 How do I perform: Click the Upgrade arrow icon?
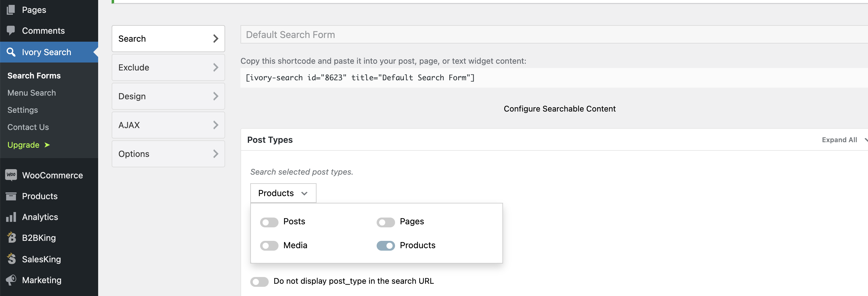click(x=47, y=145)
